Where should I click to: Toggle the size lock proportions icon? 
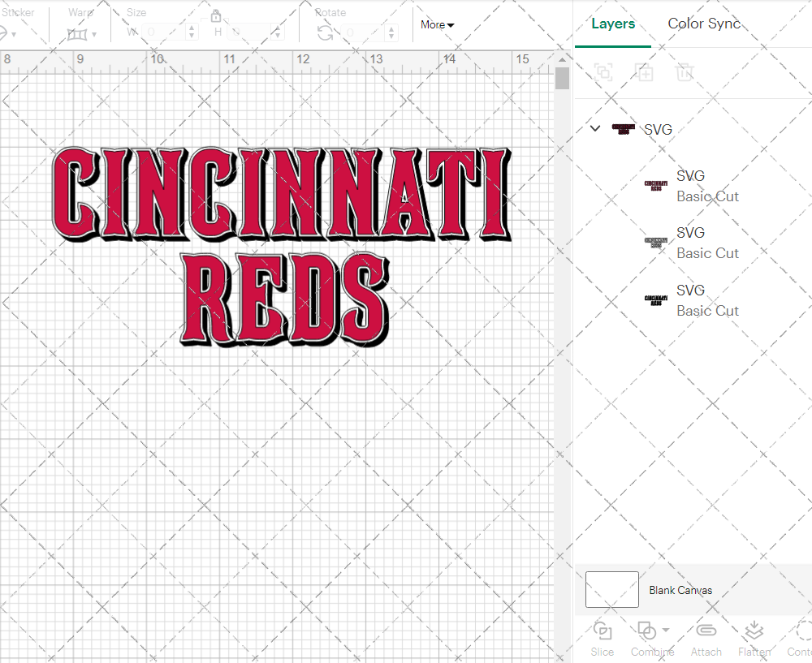216,15
